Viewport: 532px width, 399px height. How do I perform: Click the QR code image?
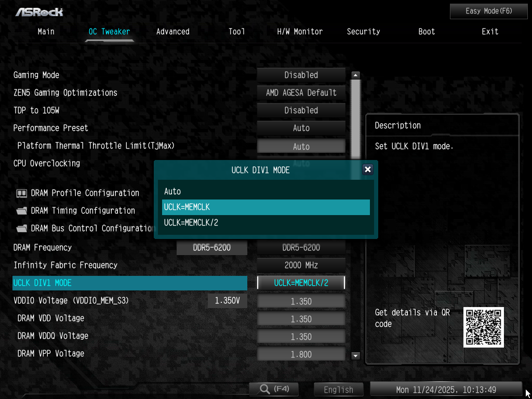point(483,327)
